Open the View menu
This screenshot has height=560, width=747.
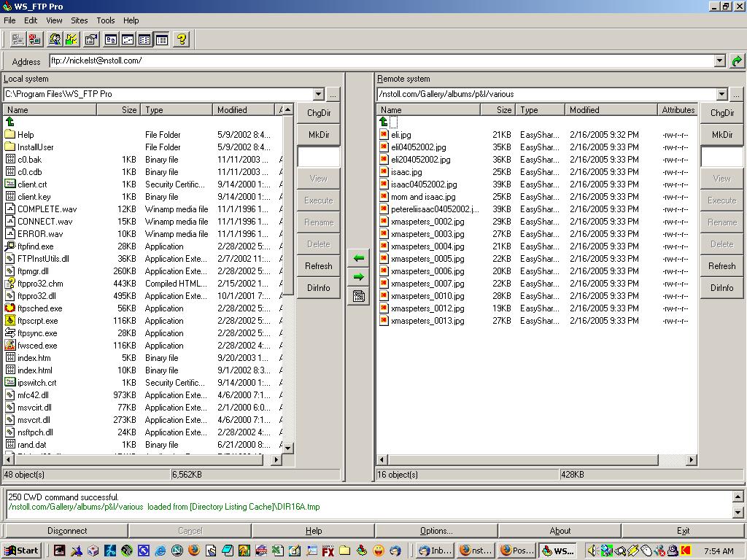tap(54, 20)
